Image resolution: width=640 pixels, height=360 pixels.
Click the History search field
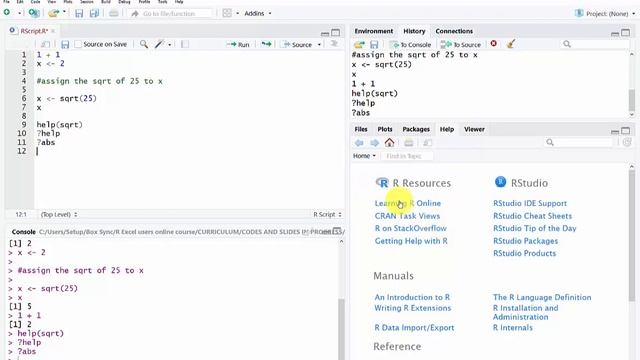point(595,44)
